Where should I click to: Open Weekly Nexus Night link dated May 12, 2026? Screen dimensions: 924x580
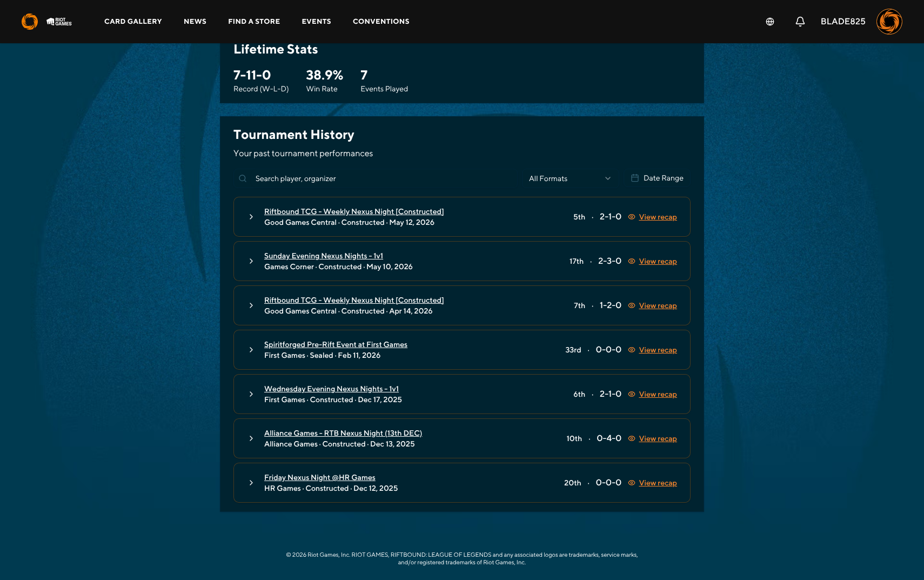[x=354, y=211]
